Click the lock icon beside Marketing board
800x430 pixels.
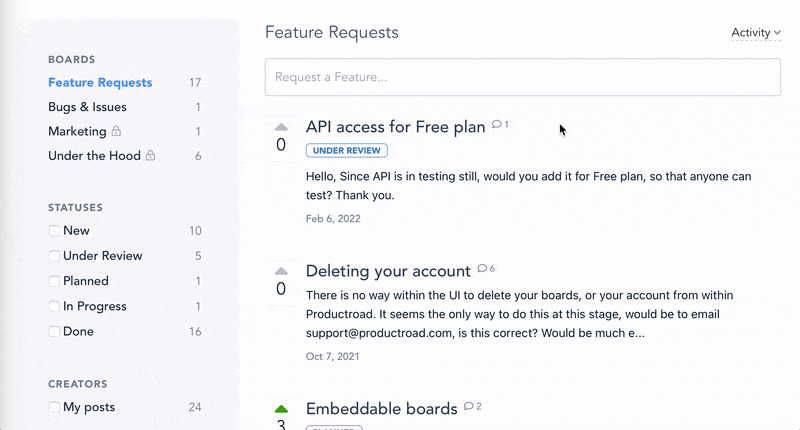click(x=116, y=131)
